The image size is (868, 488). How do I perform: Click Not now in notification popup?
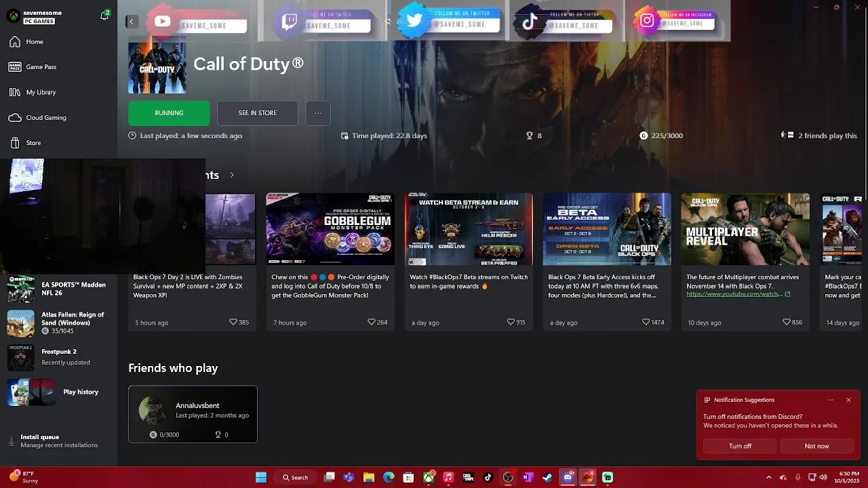pos(816,446)
